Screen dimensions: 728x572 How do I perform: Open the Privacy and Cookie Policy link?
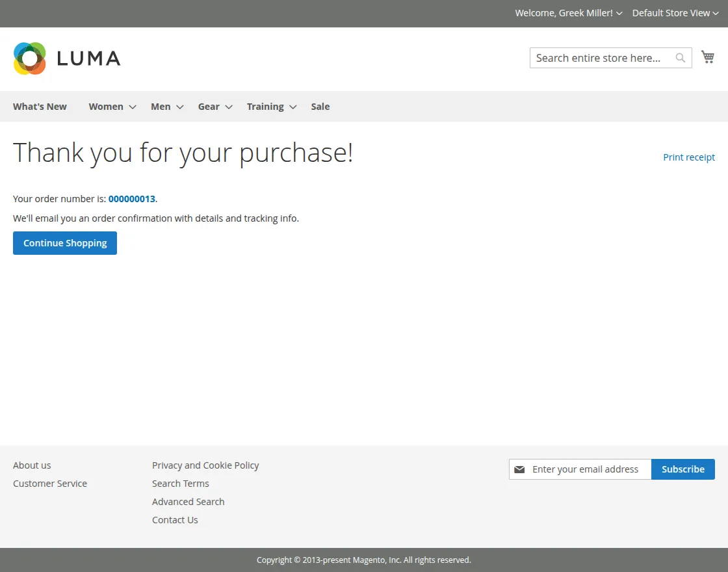click(205, 465)
